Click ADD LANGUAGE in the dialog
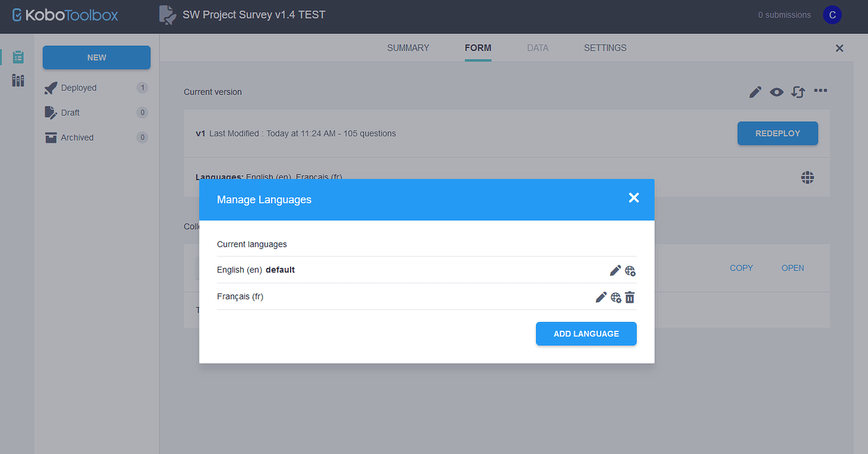868x454 pixels. [x=586, y=333]
